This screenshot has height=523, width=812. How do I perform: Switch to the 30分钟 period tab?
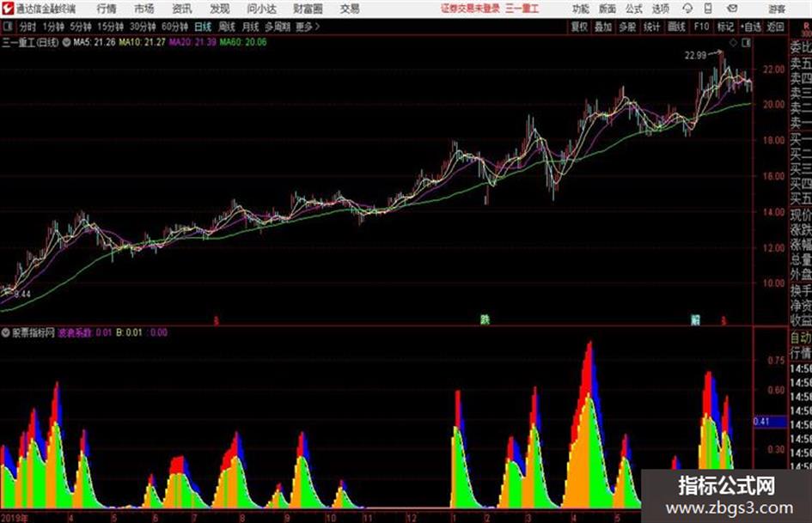[143, 27]
